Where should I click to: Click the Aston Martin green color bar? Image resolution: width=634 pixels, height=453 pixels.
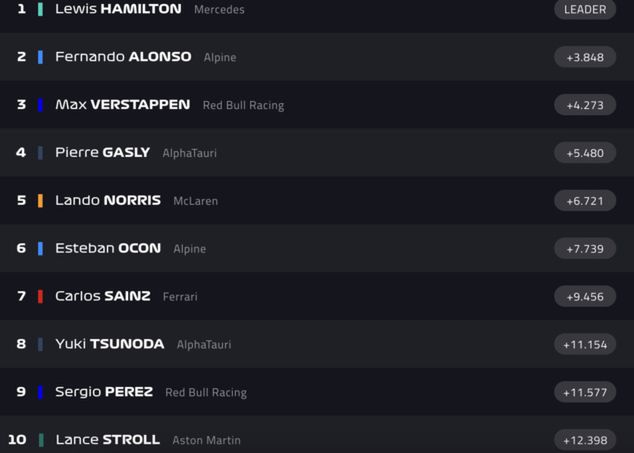[40, 440]
